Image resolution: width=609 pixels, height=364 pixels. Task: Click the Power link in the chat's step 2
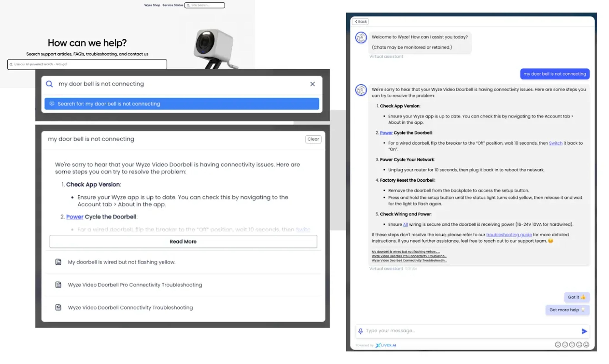(386, 133)
